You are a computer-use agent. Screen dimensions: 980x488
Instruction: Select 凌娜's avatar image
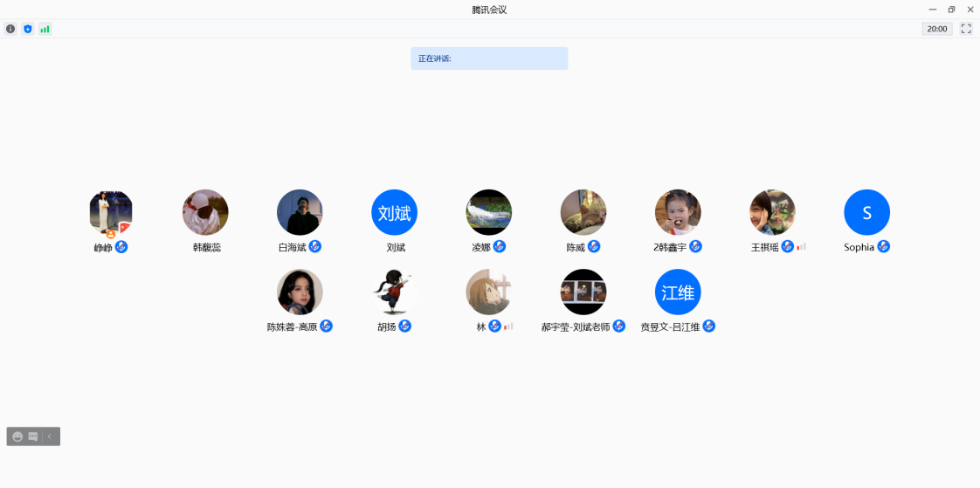pos(488,212)
